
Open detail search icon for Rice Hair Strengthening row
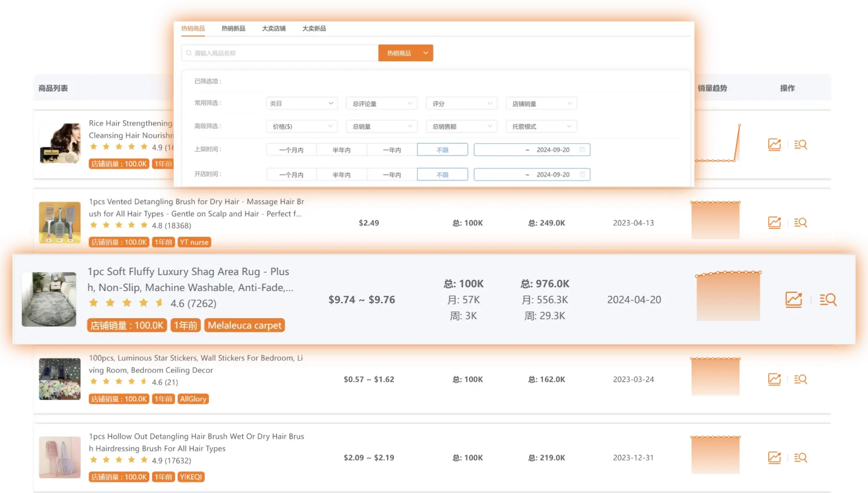(x=801, y=144)
